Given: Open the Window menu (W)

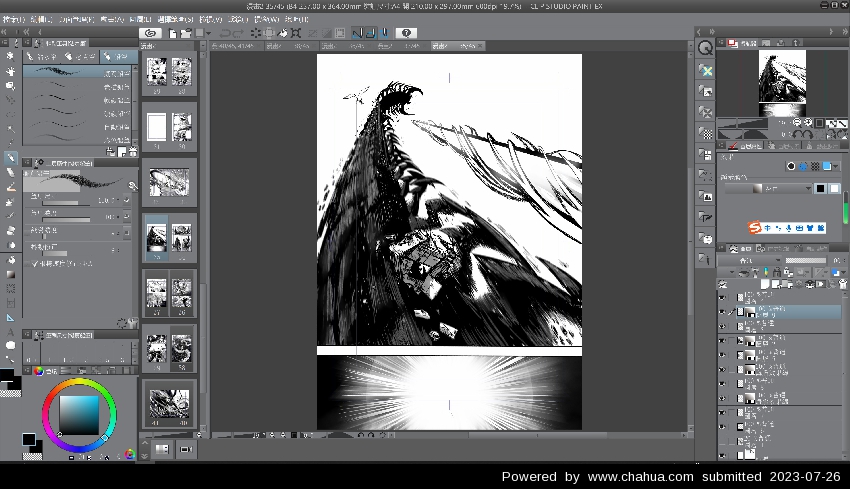Looking at the screenshot, I should [x=267, y=19].
